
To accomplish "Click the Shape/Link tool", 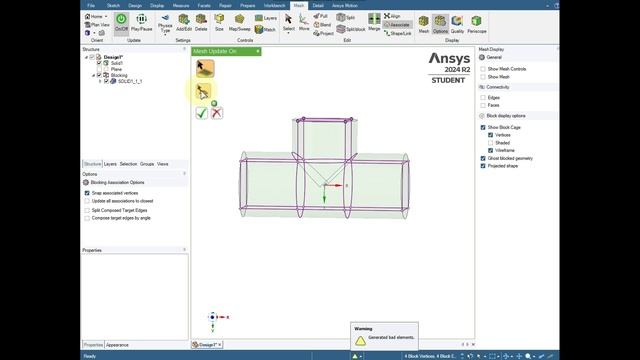I will click(x=398, y=33).
